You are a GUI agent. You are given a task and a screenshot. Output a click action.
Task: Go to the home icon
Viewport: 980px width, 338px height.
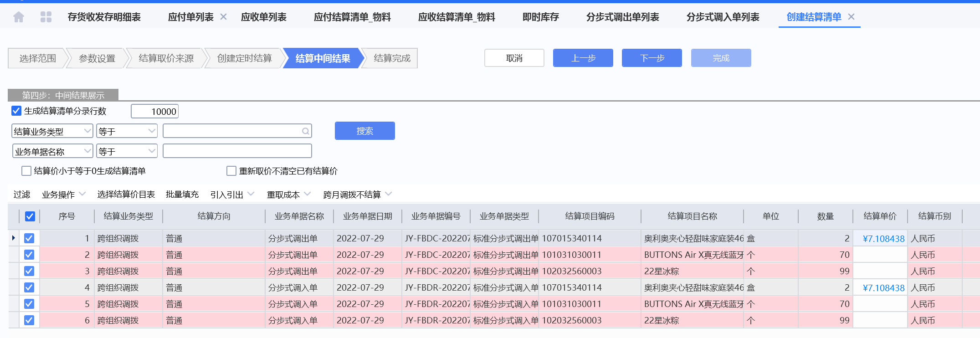click(x=19, y=17)
